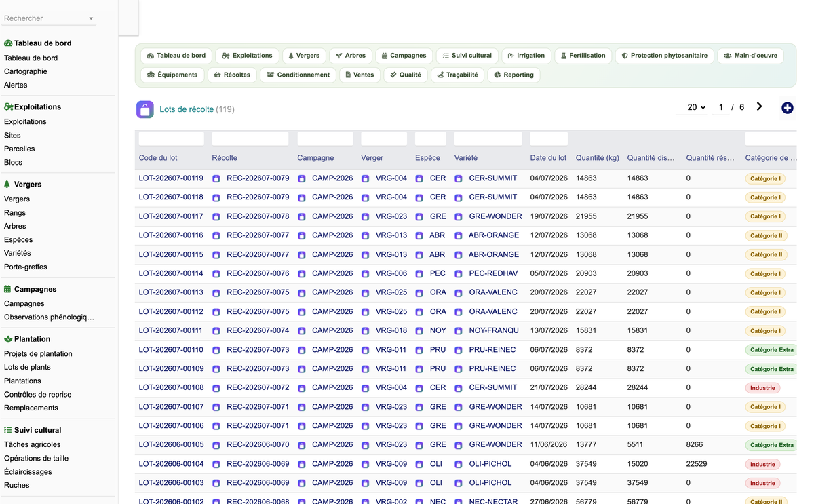This screenshot has width=814, height=504.
Task: Click reserved quantity 22529 cell
Action: click(697, 463)
